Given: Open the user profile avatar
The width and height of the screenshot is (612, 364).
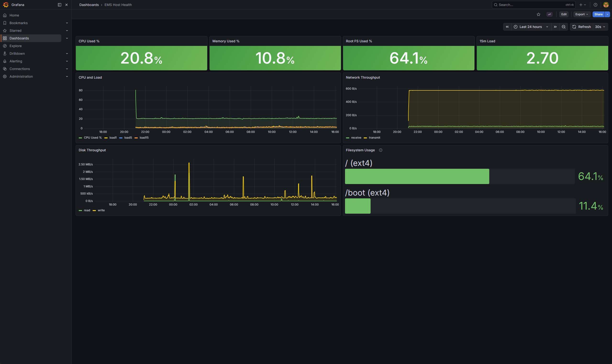Looking at the screenshot, I should (606, 5).
